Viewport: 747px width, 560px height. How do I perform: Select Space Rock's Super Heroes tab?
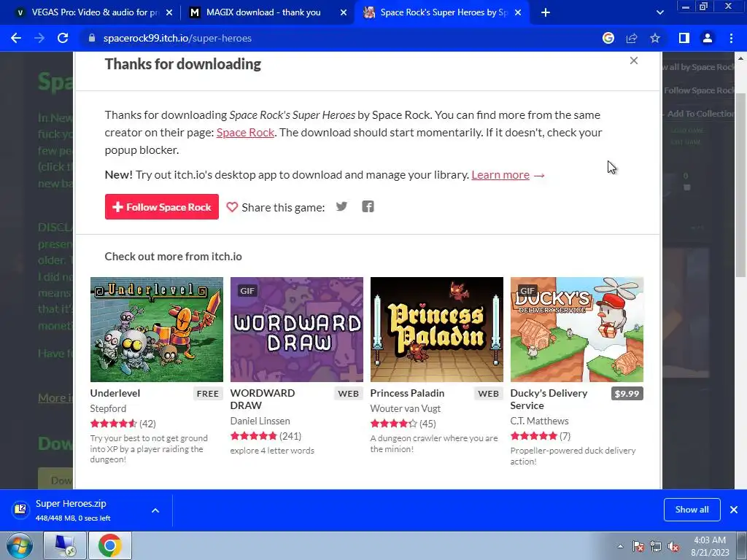click(x=441, y=12)
